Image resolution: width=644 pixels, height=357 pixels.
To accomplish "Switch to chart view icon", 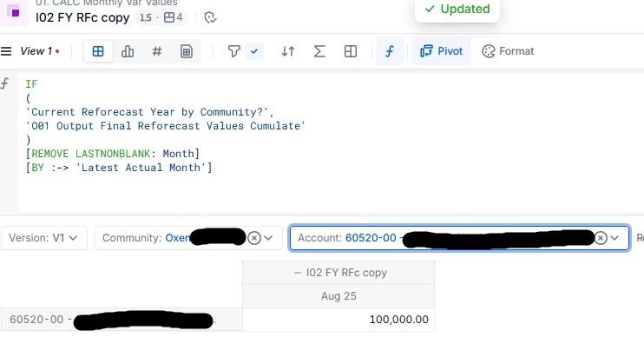I will (x=128, y=51).
